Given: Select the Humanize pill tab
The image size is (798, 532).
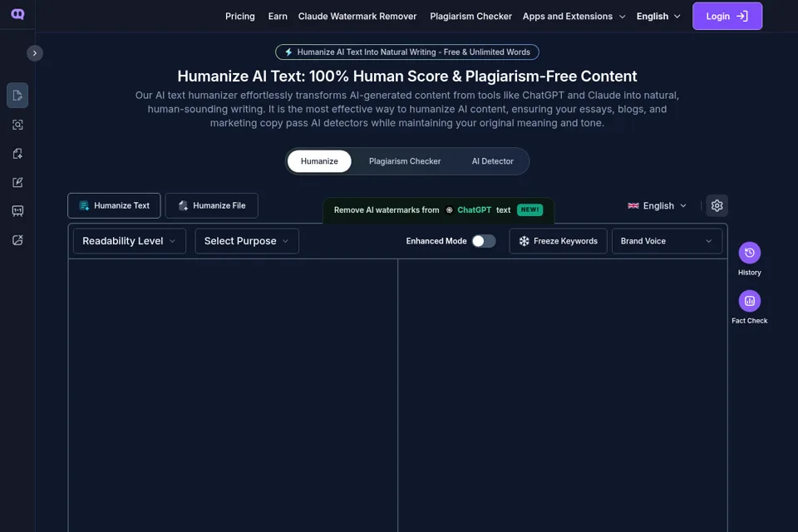Looking at the screenshot, I should click(319, 161).
